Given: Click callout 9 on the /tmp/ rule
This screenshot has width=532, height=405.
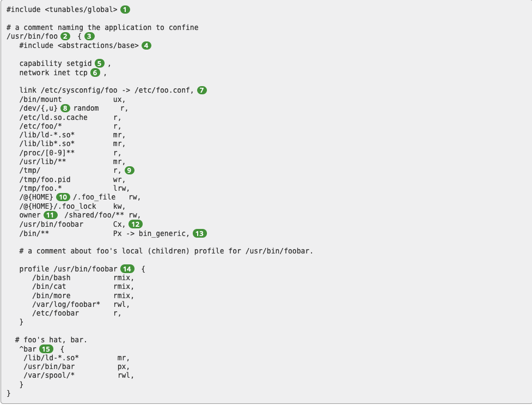Looking at the screenshot, I should point(129,171).
